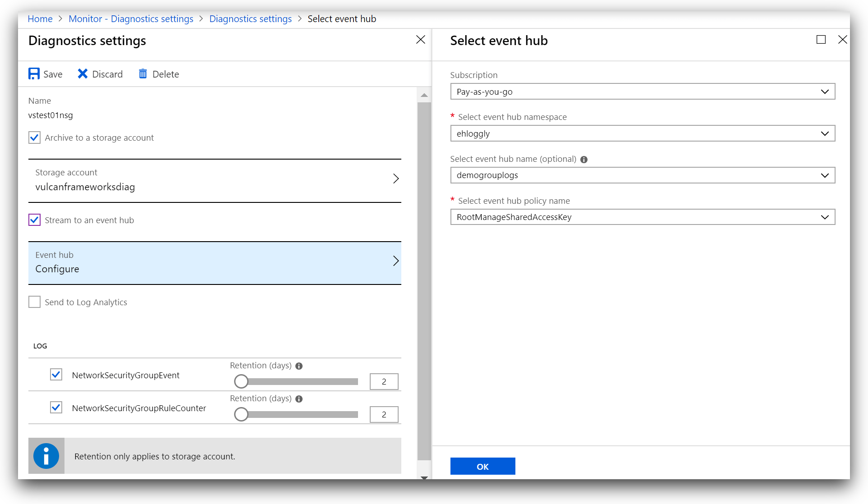Viewport: 868px width, 504px height.
Task: Open Monitor - Diagnostics settings breadcrumb
Action: click(x=131, y=19)
